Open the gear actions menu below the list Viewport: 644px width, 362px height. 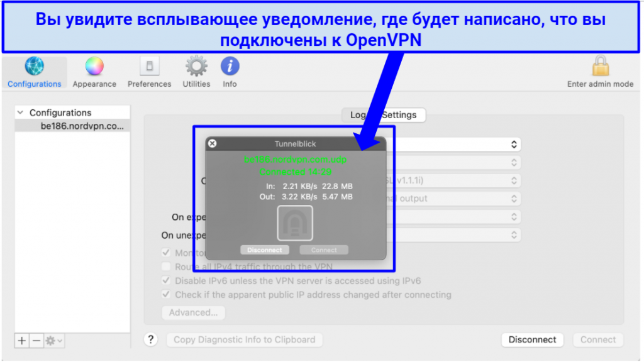pos(54,341)
